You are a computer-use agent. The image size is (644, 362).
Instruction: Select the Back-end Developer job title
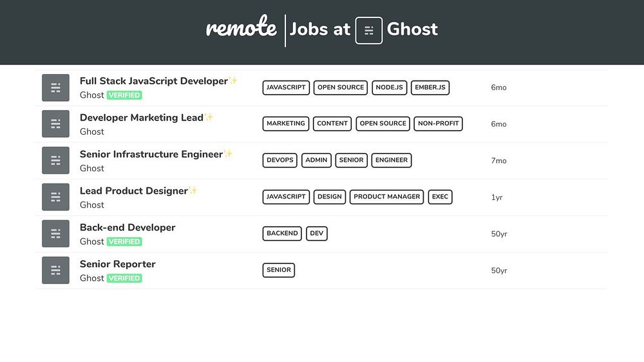[128, 227]
